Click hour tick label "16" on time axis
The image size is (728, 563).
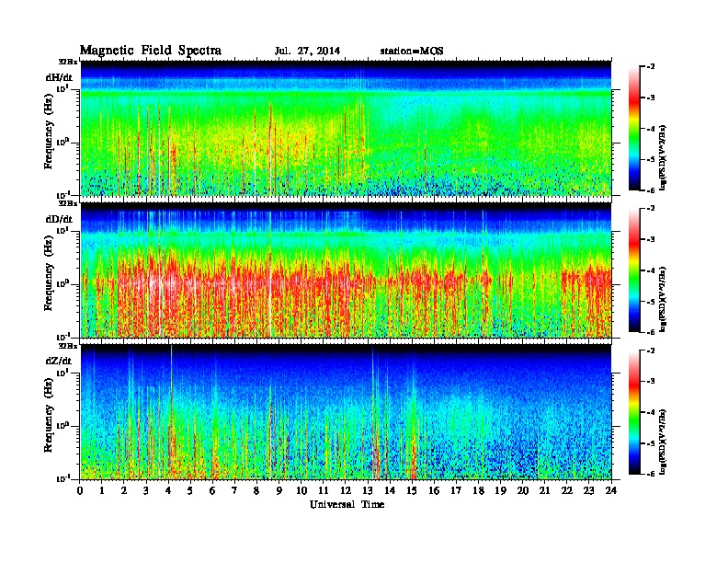tap(434, 490)
